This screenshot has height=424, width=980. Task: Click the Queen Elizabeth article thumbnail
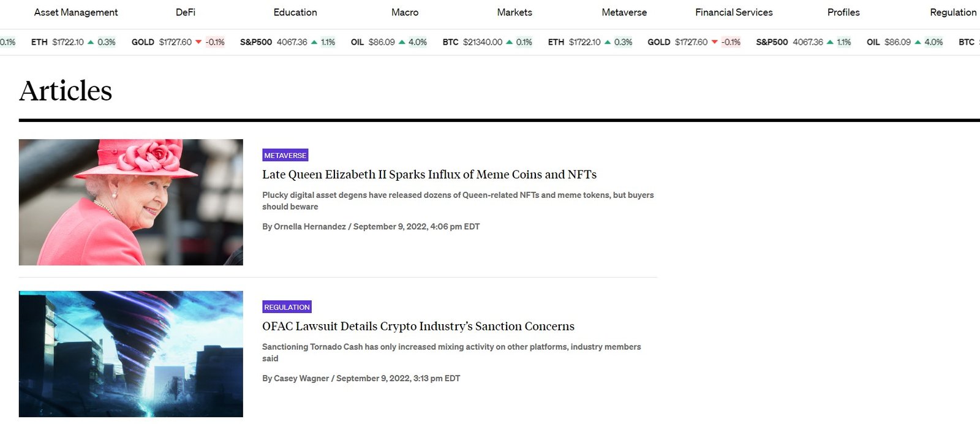coord(131,202)
